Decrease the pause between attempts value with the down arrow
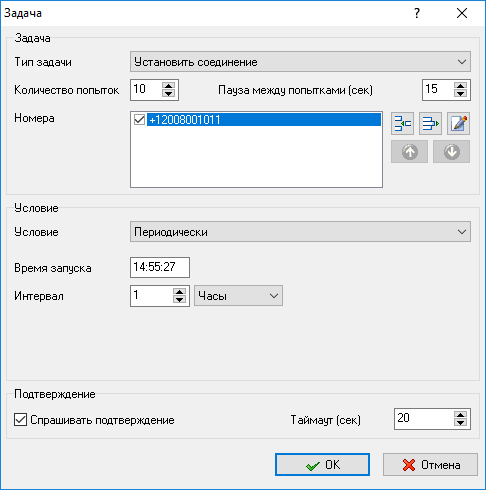Image resolution: width=486 pixels, height=490 pixels. click(461, 94)
